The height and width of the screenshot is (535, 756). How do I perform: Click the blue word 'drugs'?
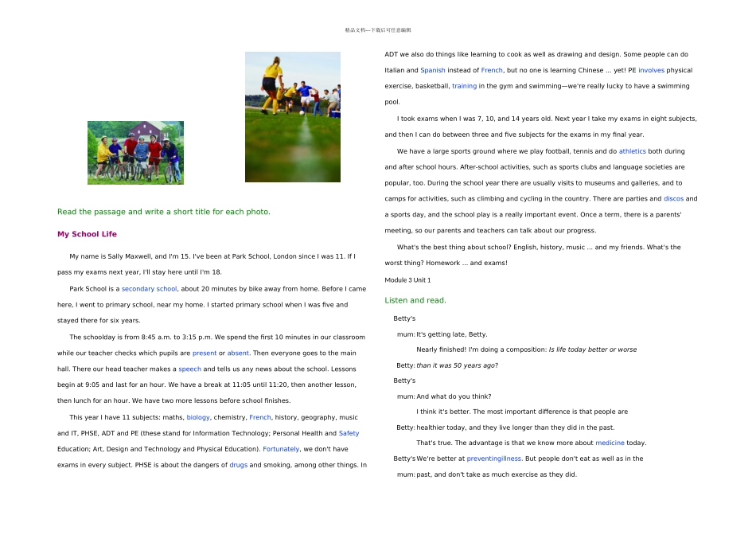tap(238, 465)
